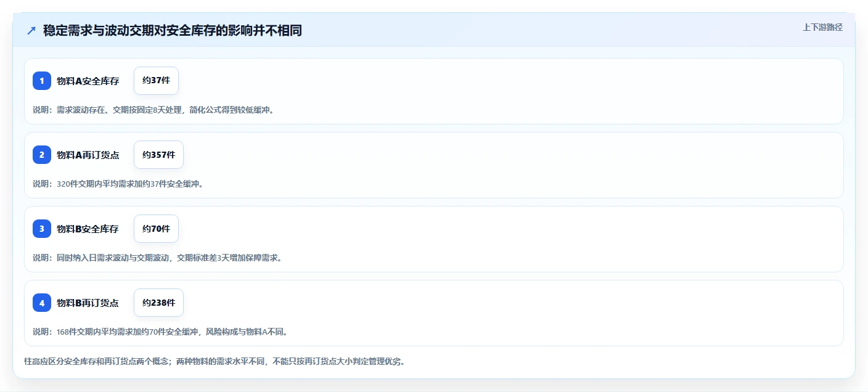The width and height of the screenshot is (868, 392).
Task: Click the number 2 step badge
Action: click(42, 155)
